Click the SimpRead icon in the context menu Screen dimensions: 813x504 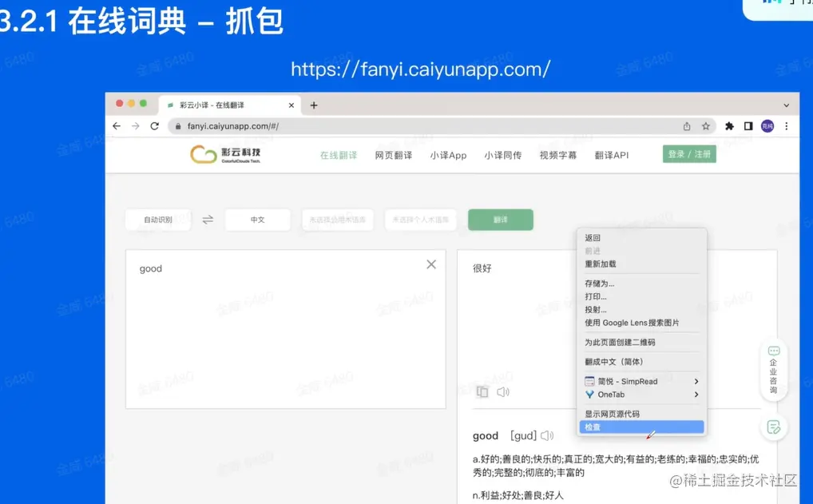pos(589,381)
